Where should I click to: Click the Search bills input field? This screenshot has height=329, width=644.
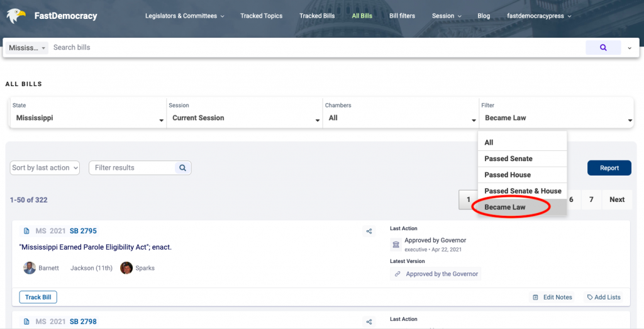[314, 47]
